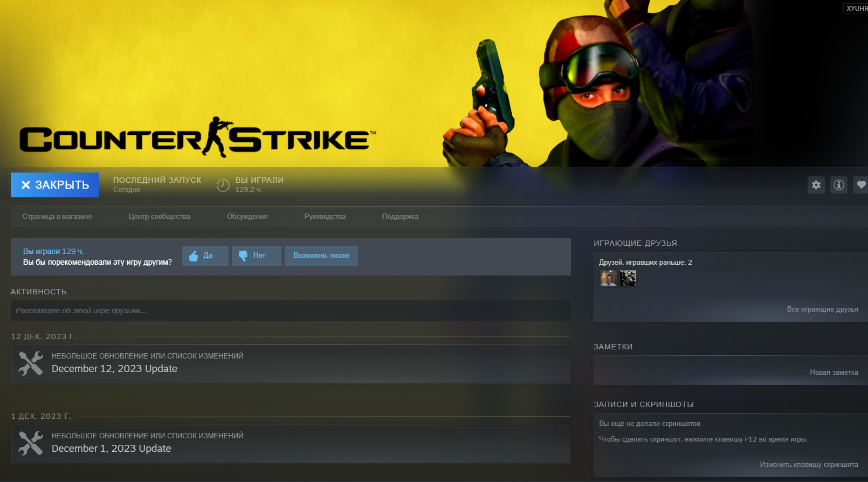Screen dimensions: 868x482
Task: Click the ЗАПИСИ И СКРИНШОТЫ heading
Action: [644, 404]
